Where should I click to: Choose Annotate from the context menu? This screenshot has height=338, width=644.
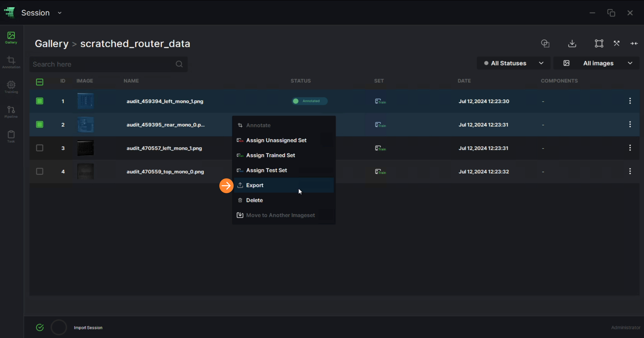[x=284, y=125]
